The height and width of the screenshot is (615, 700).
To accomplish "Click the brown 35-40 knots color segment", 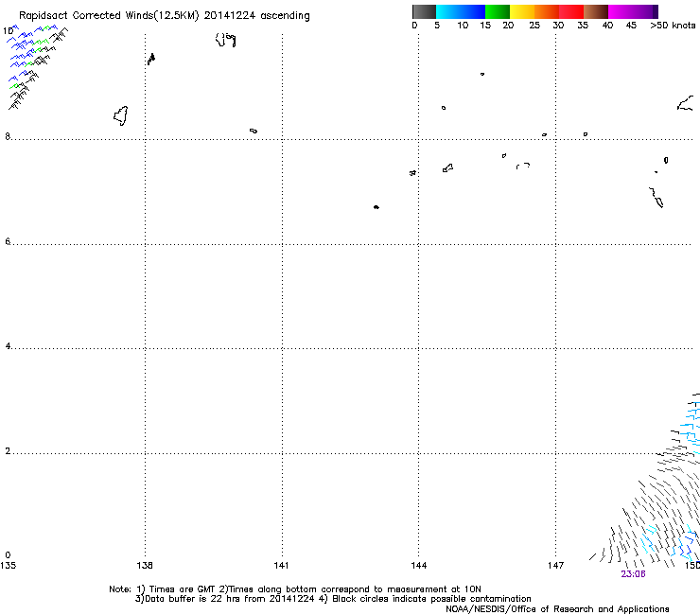I will point(596,11).
